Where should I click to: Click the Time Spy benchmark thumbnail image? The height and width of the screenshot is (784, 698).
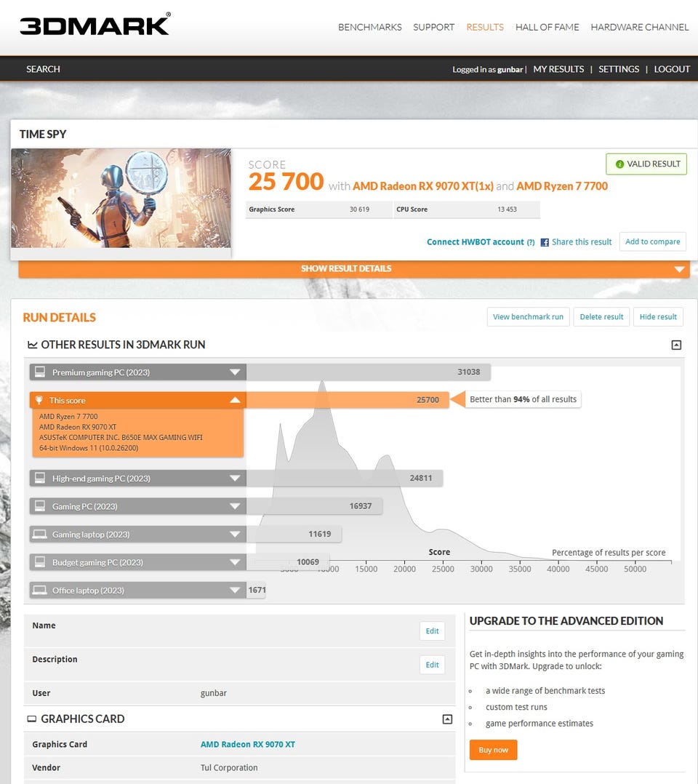(121, 198)
